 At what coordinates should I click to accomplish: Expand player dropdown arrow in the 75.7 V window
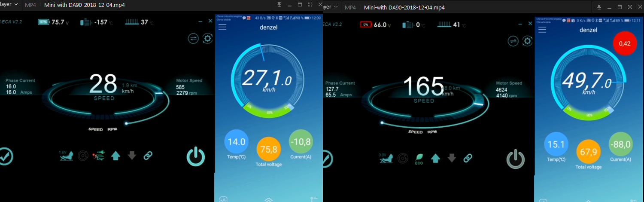coord(16,4)
